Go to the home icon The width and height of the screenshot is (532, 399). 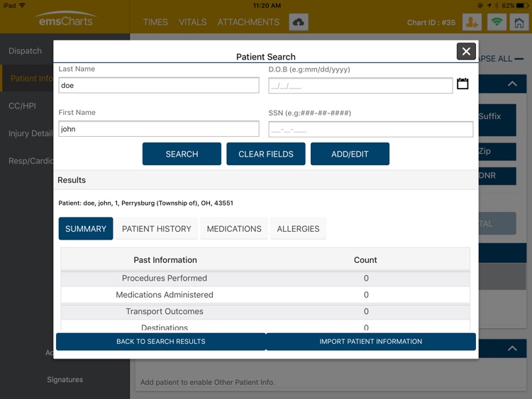click(x=519, y=23)
